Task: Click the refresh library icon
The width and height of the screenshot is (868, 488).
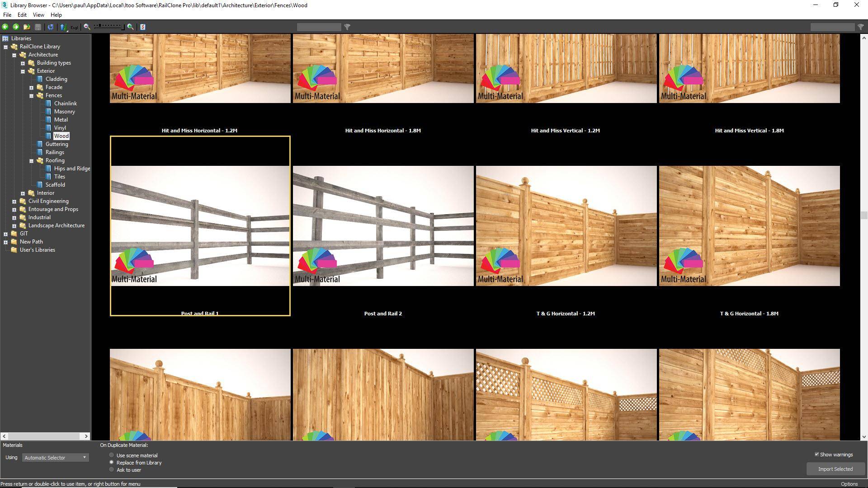Action: coord(51,27)
